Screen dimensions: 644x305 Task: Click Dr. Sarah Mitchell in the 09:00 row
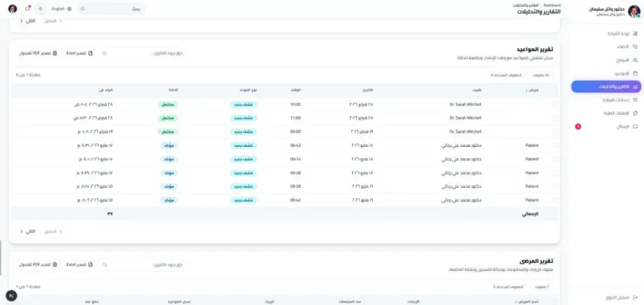click(466, 132)
